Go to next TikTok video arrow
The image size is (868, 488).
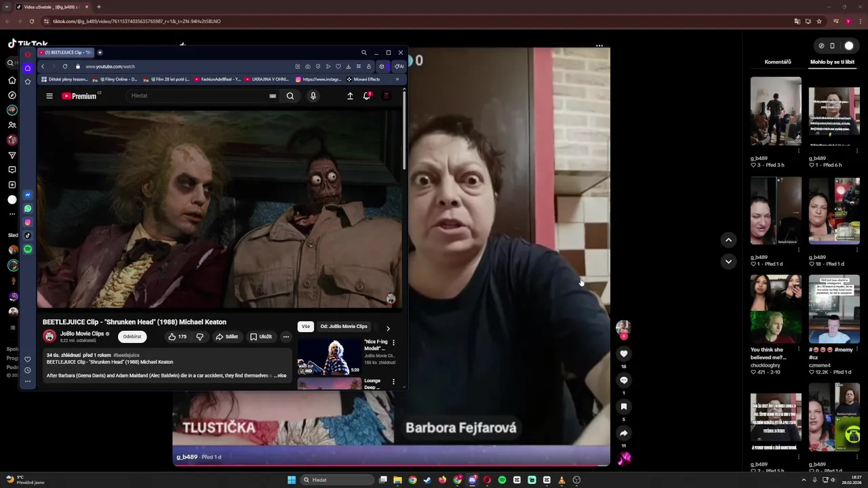[x=728, y=261]
